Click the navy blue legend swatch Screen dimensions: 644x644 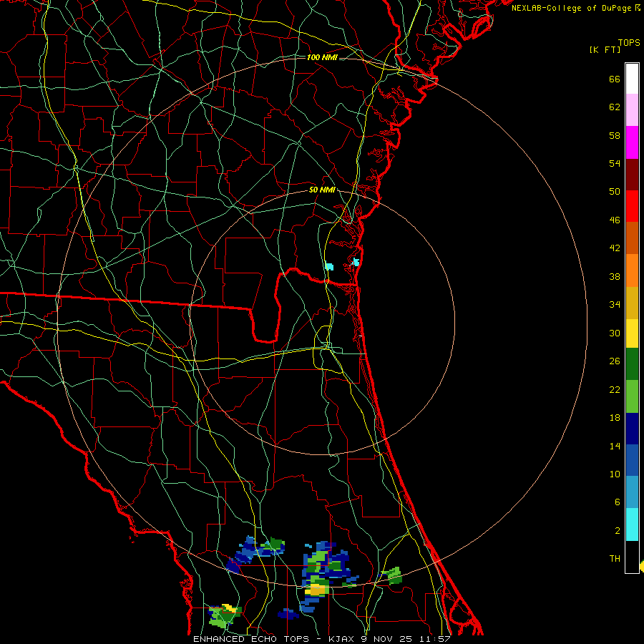pos(632,429)
